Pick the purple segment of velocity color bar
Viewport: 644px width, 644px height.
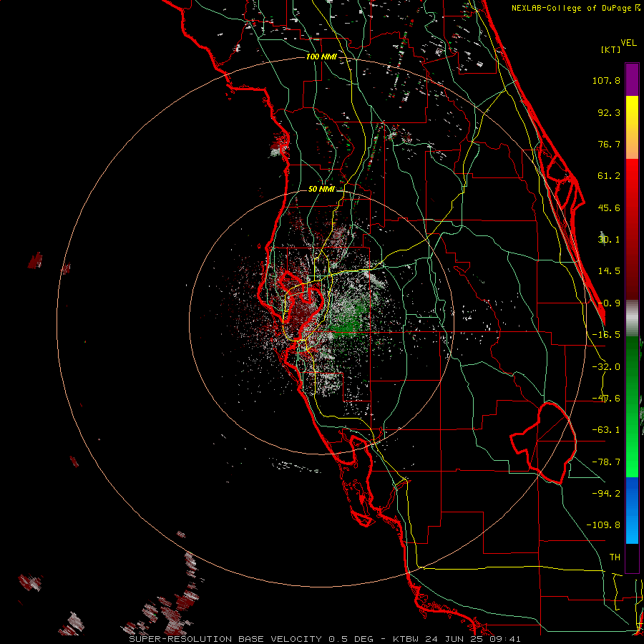tap(632, 79)
